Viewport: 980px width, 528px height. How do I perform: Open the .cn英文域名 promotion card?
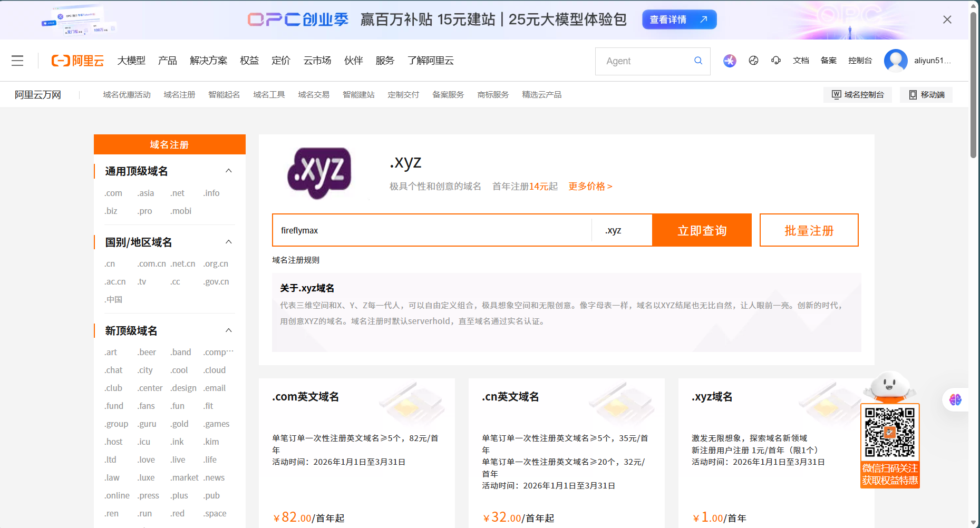click(x=566, y=453)
